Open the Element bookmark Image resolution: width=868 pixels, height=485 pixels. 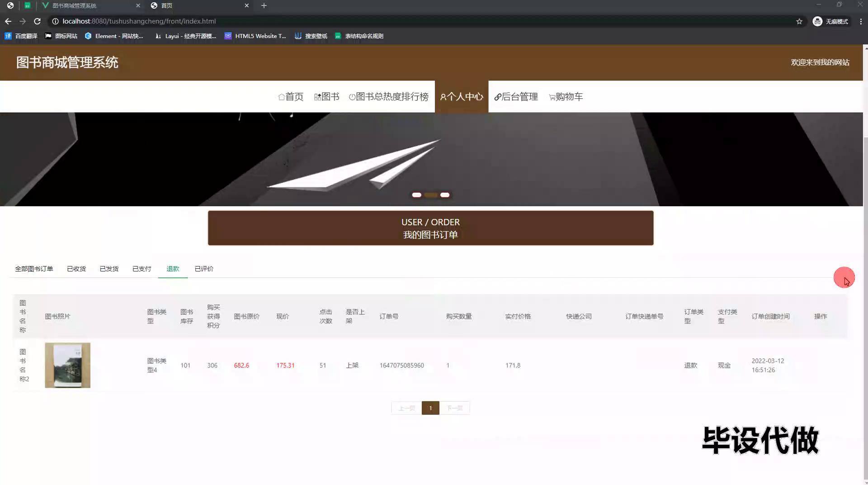114,36
